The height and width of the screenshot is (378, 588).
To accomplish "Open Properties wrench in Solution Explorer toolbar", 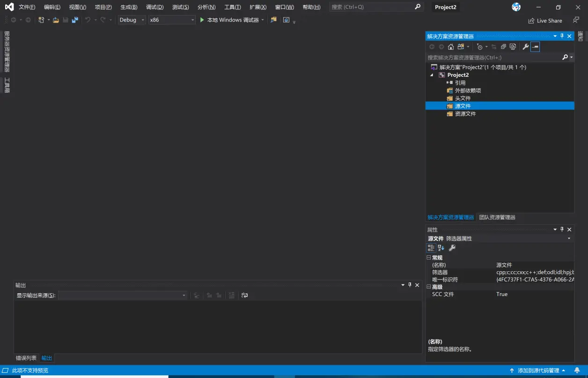I will click(x=525, y=47).
